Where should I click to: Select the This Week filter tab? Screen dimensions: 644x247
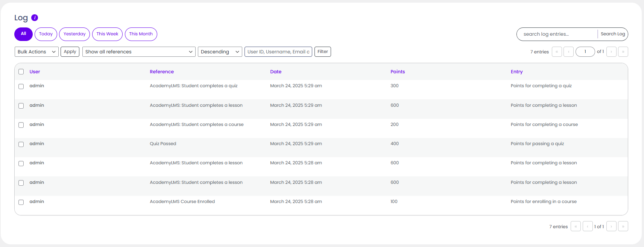pyautogui.click(x=107, y=34)
